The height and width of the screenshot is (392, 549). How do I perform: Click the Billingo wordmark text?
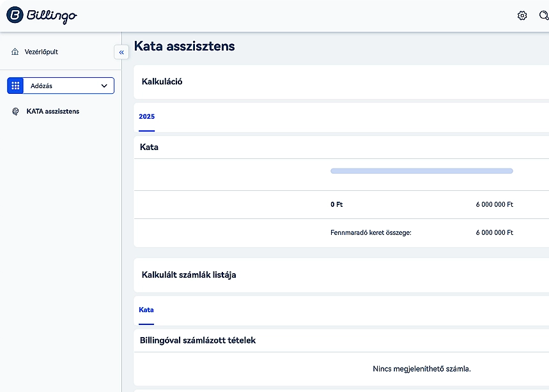52,16
